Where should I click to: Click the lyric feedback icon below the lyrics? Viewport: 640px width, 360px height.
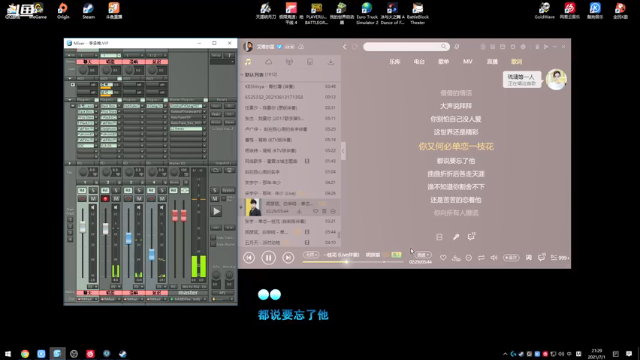[471, 236]
